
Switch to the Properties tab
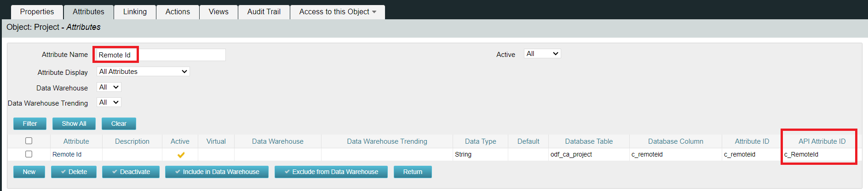pyautogui.click(x=37, y=11)
